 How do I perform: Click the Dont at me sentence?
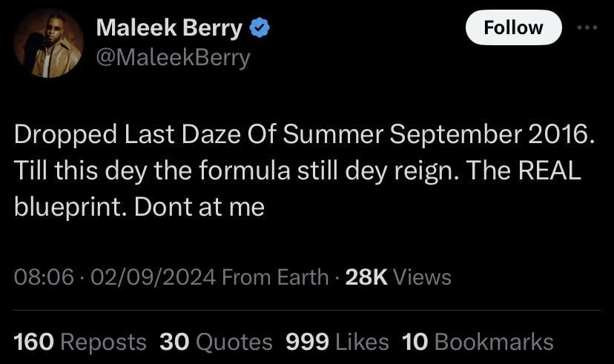click(200, 206)
